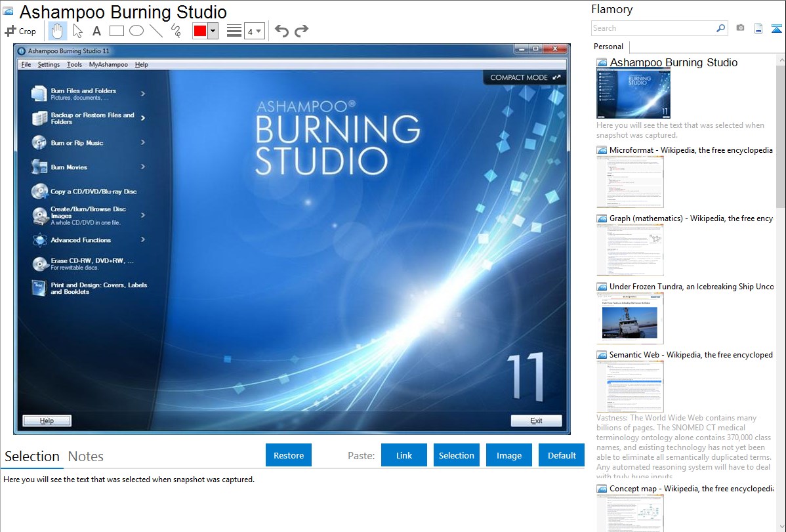Activate the hand pan tool

[57, 31]
